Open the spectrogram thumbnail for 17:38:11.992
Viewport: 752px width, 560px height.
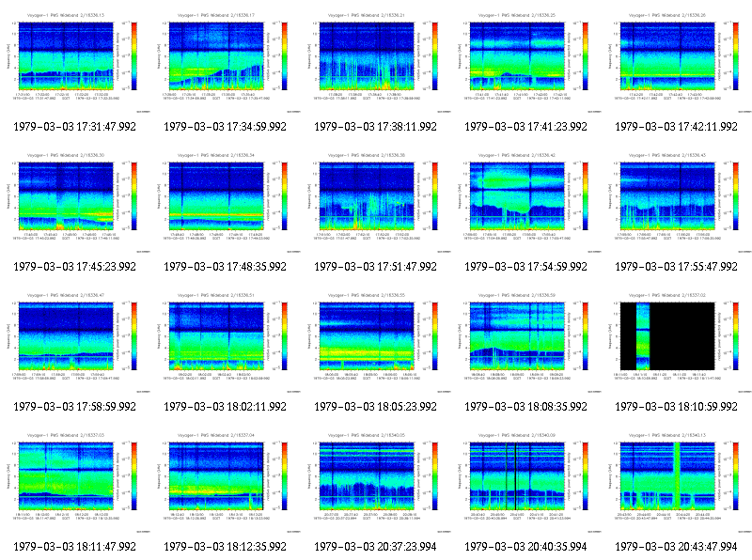pyautogui.click(x=376, y=62)
